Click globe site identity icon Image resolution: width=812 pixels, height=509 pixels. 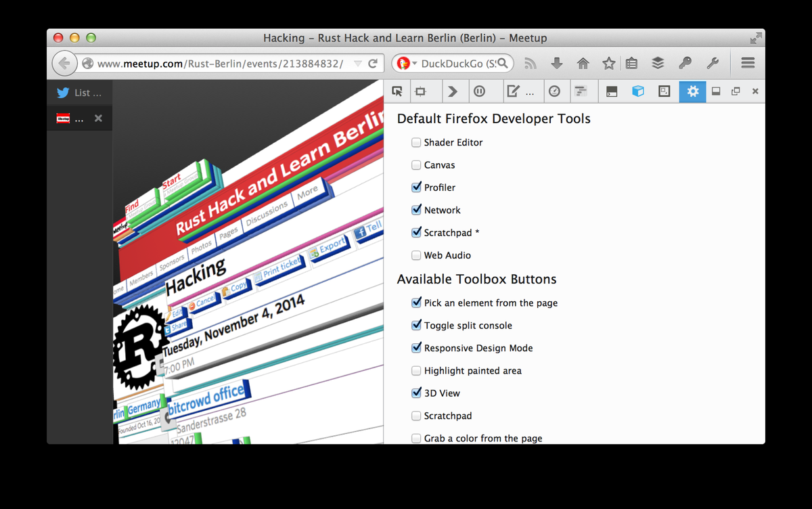[87, 64]
